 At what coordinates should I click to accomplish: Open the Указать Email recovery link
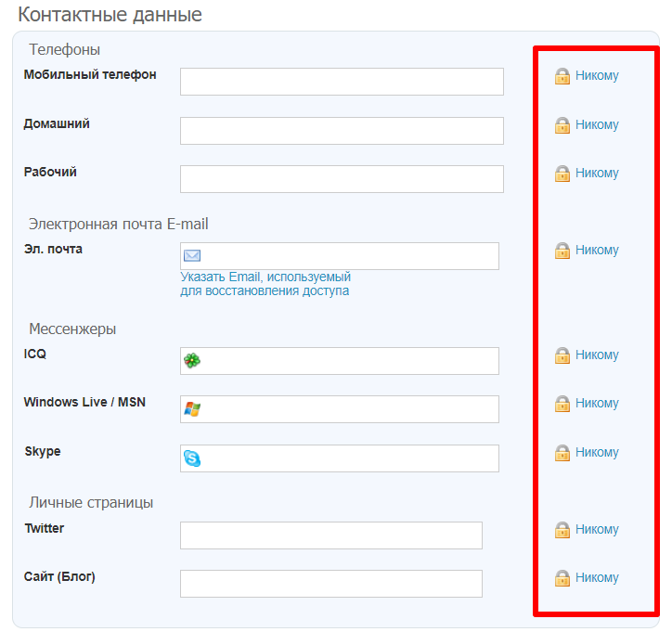pyautogui.click(x=265, y=284)
